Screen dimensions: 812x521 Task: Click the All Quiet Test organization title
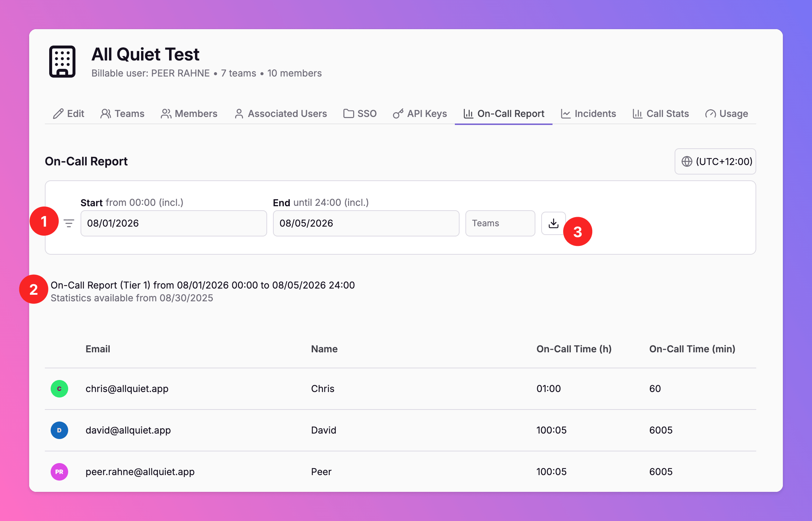point(145,54)
